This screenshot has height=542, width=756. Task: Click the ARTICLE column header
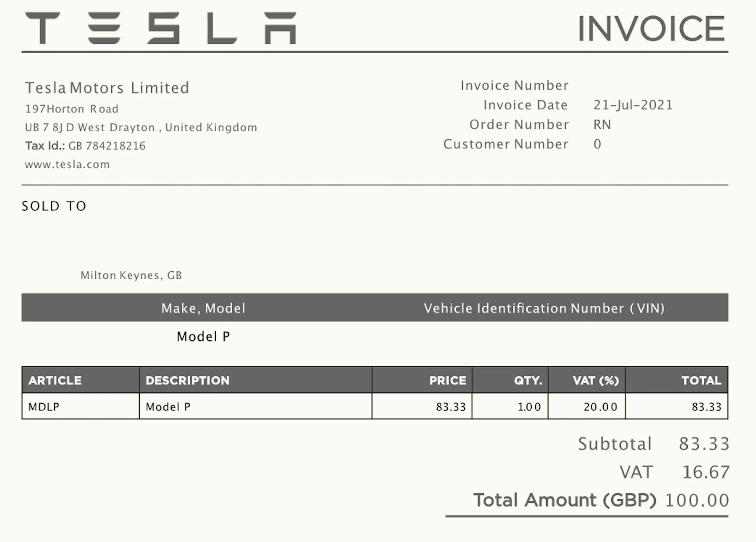click(x=55, y=380)
